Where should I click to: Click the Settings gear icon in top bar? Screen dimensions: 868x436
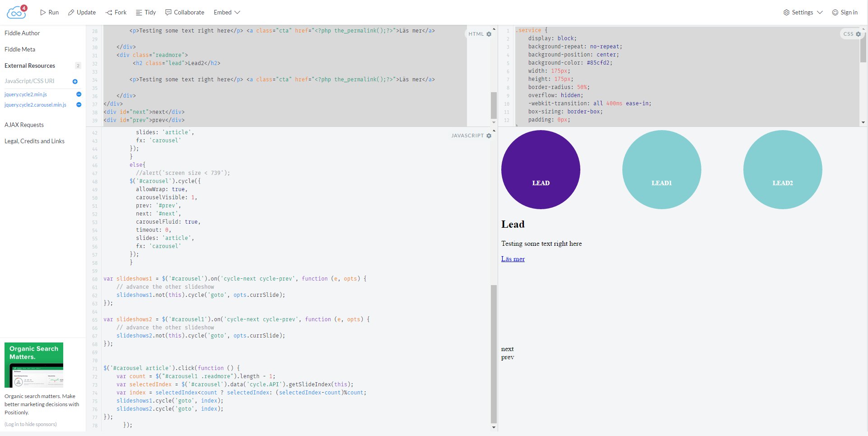coord(786,13)
